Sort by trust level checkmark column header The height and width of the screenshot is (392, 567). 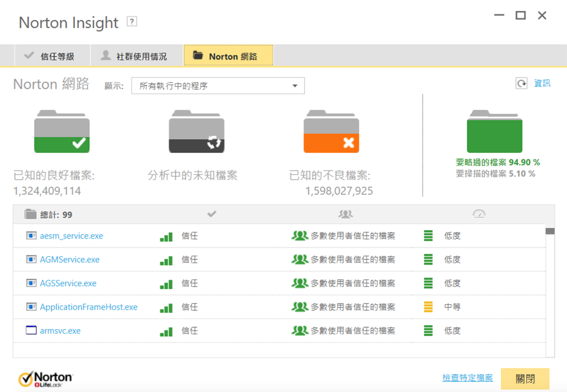coord(212,214)
